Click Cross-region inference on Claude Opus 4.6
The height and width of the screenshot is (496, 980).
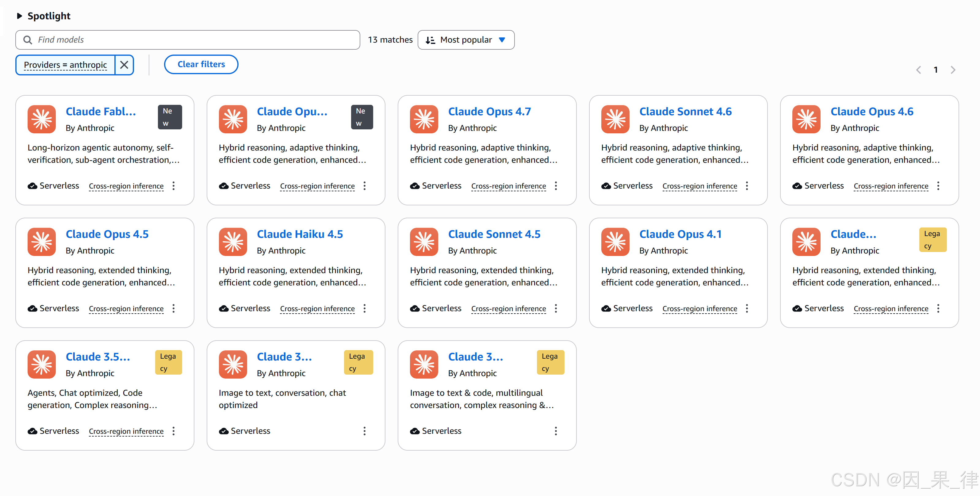click(x=891, y=186)
